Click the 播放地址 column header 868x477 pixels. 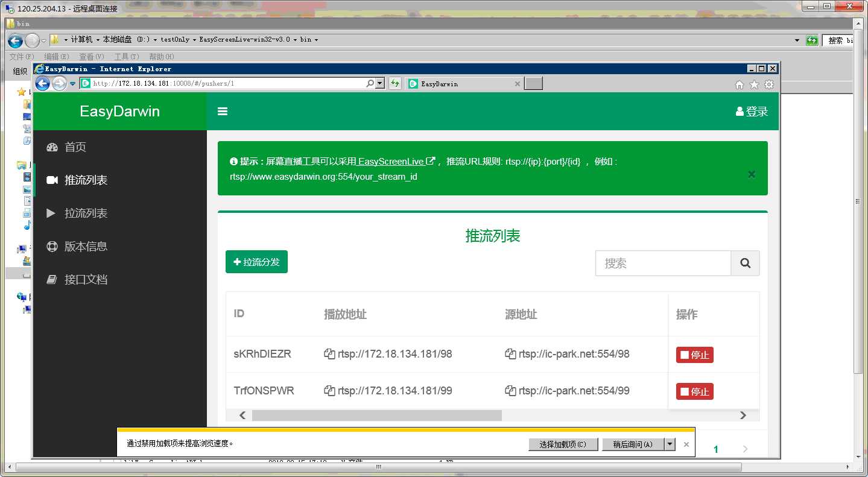(x=345, y=314)
